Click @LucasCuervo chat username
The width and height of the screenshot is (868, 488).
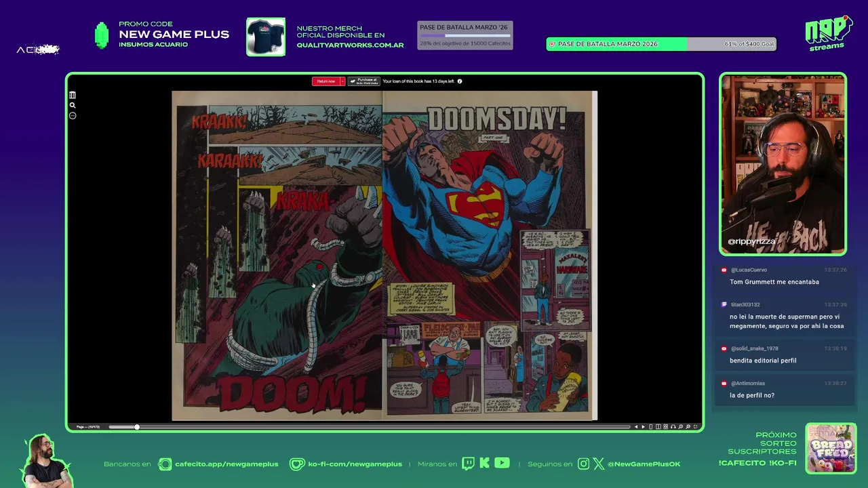(749, 270)
